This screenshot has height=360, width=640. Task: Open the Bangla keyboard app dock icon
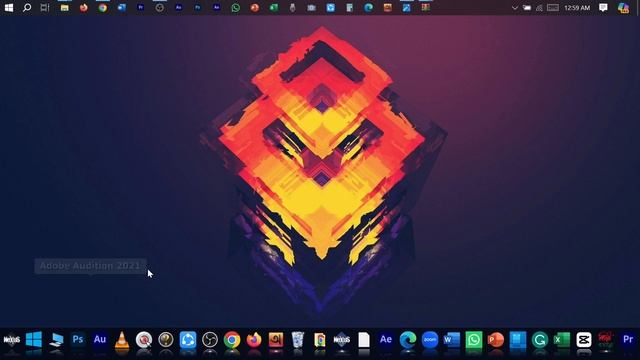click(x=276, y=340)
